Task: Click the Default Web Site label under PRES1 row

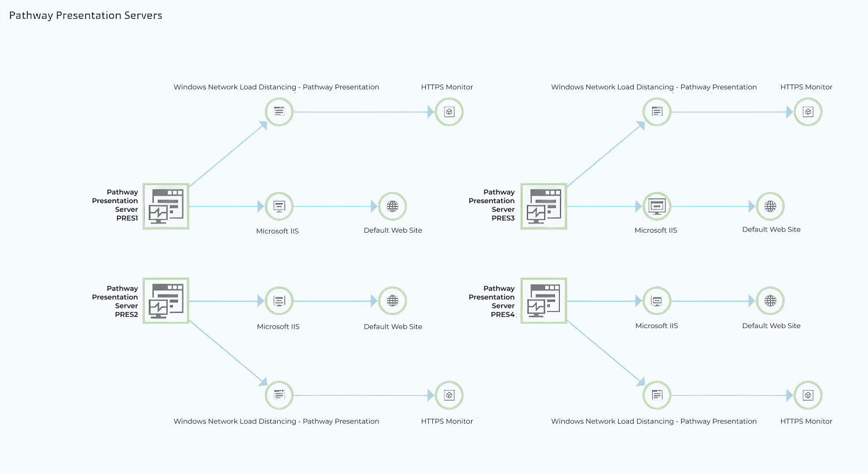Action: tap(393, 230)
